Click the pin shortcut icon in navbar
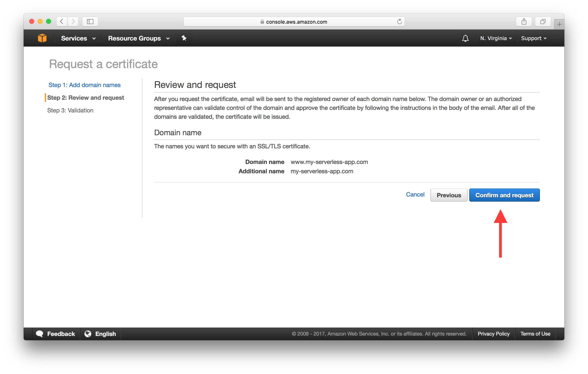 tap(184, 38)
